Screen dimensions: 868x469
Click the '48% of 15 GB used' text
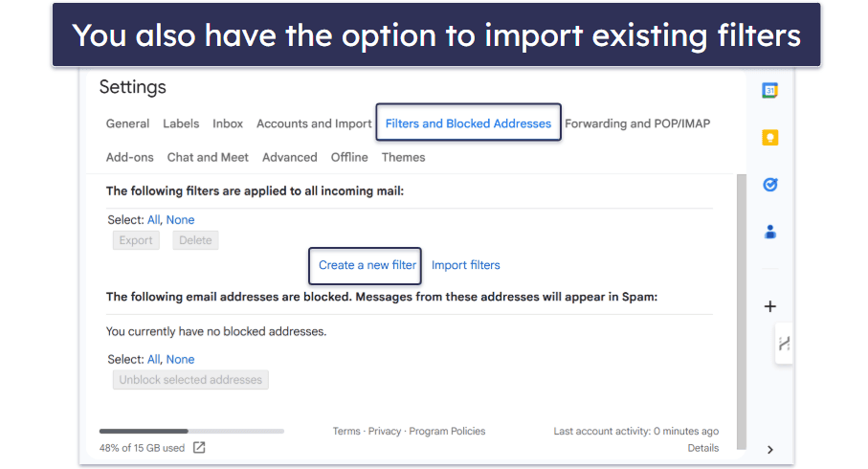click(142, 448)
